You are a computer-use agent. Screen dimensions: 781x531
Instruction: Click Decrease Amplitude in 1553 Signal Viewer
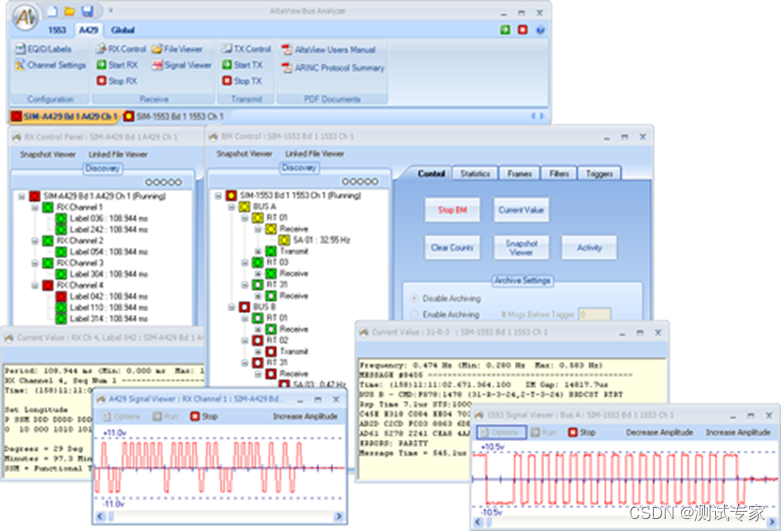click(x=659, y=432)
